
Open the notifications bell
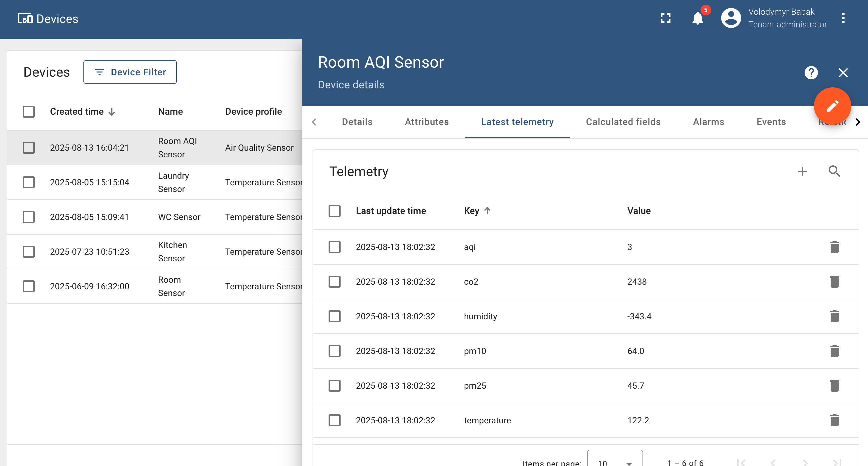(x=697, y=19)
